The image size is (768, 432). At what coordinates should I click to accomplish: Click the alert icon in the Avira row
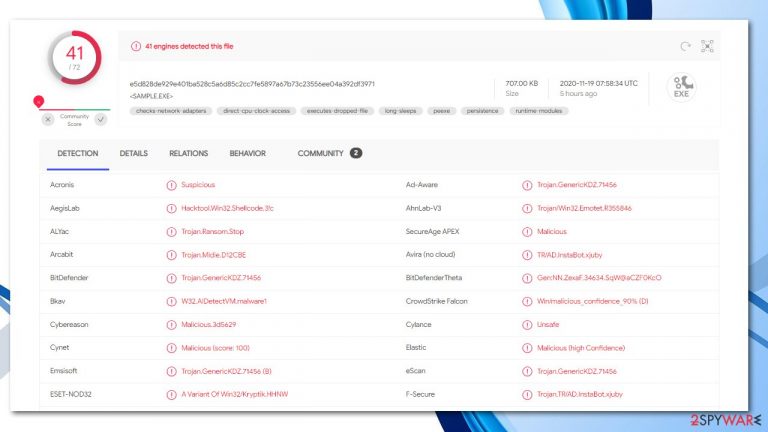click(527, 255)
